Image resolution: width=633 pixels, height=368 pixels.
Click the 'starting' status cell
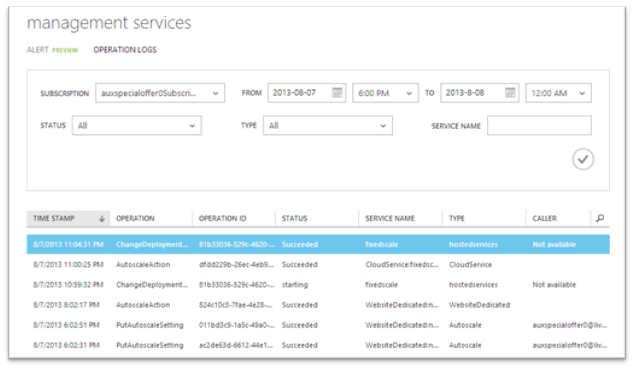(x=295, y=285)
